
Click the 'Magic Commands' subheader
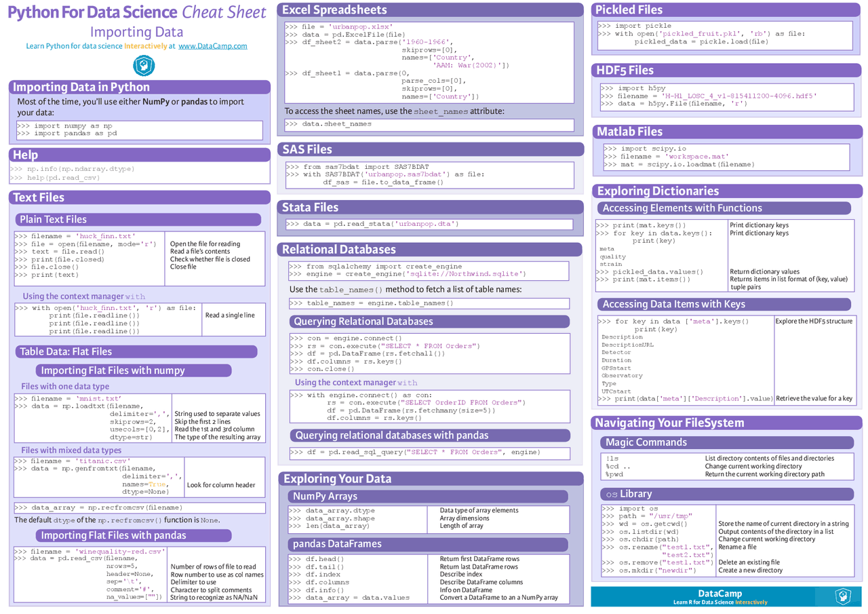[727, 442]
